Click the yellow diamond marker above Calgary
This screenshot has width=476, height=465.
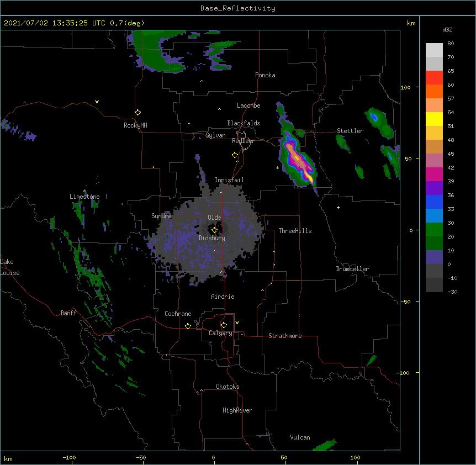pyautogui.click(x=224, y=325)
